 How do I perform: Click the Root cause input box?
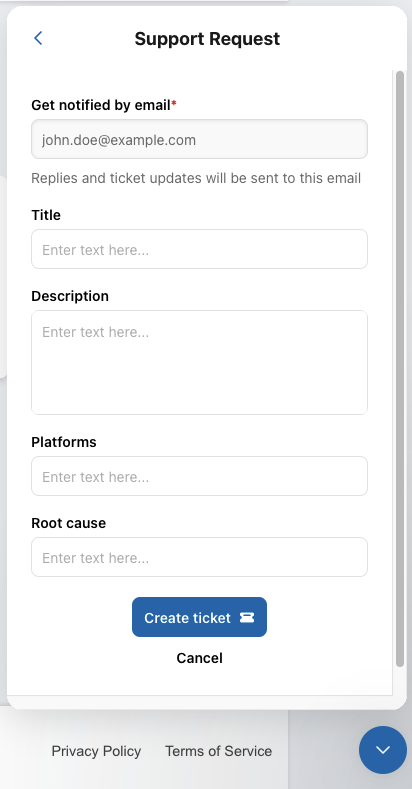tap(199, 557)
